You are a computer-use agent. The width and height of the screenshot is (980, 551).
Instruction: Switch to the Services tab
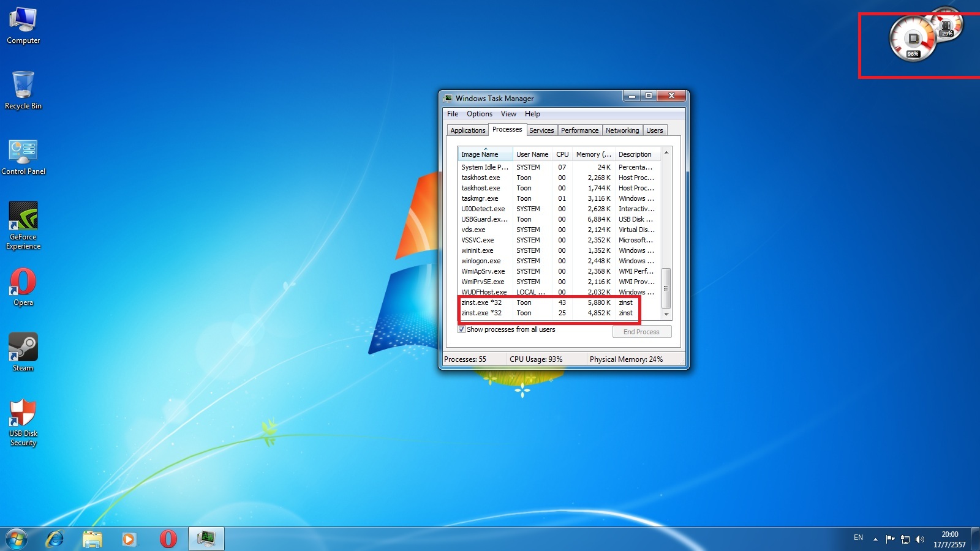point(541,130)
